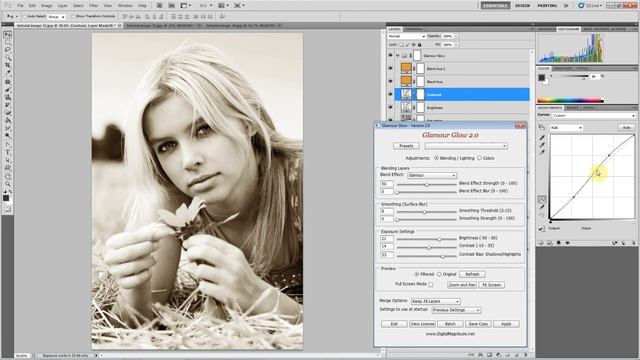Select the Blend Hue layer row

tap(462, 82)
